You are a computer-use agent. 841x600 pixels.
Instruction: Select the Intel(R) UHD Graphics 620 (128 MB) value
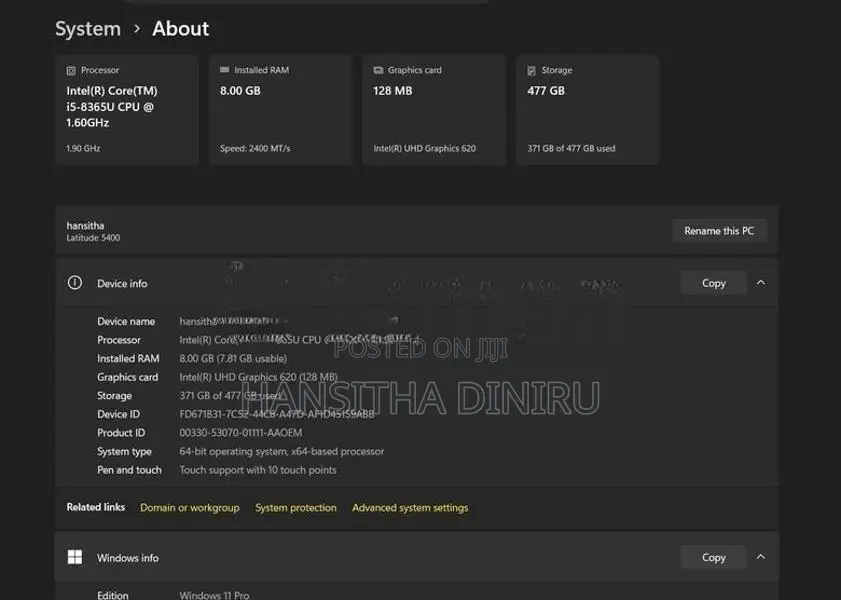click(x=259, y=377)
